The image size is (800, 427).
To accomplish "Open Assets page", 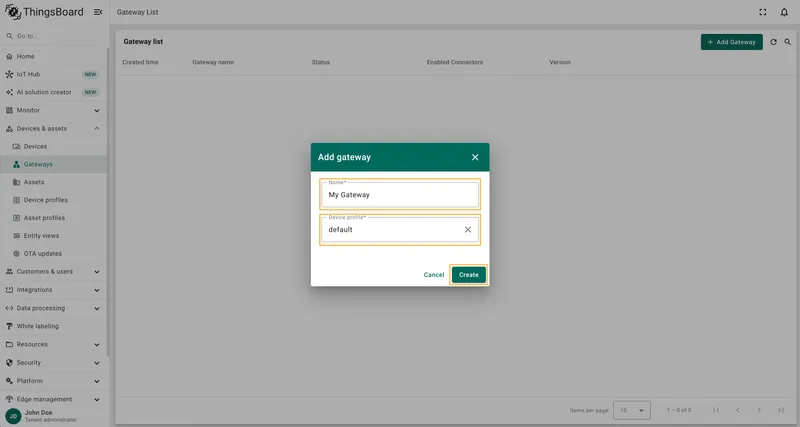I will [x=54, y=182].
